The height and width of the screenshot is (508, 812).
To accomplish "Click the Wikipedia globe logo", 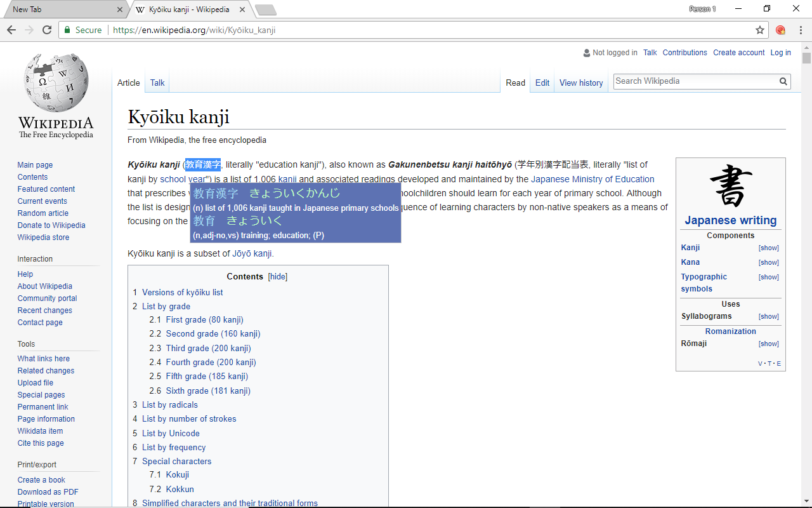I will click(x=56, y=83).
